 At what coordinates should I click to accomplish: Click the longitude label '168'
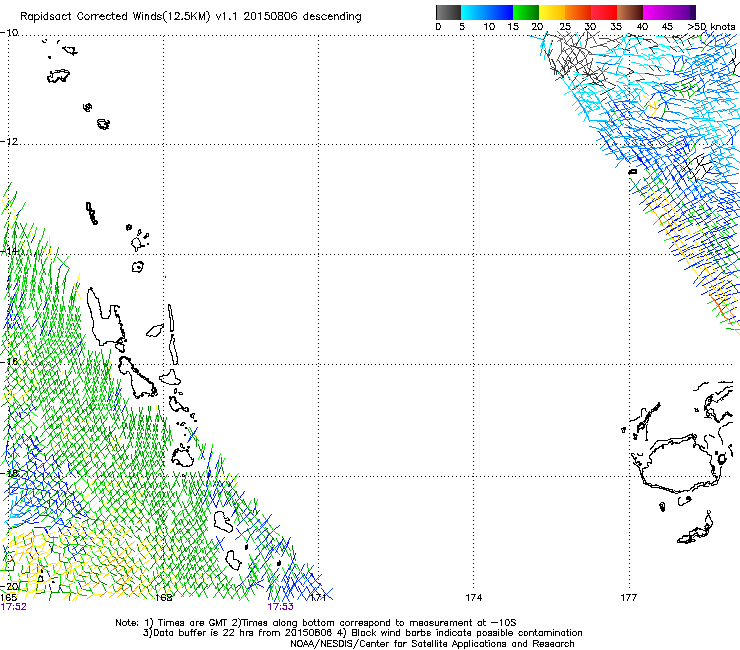tap(164, 598)
